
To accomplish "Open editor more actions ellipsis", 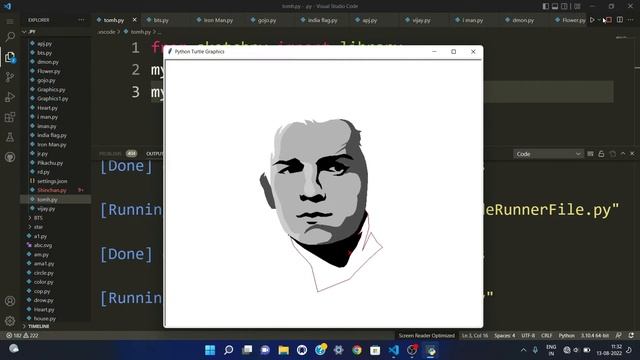I will (x=631, y=20).
